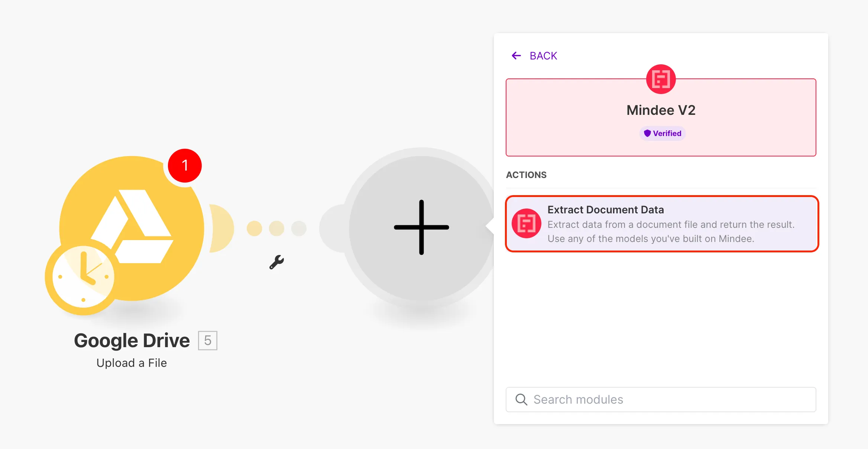Click the magnifier icon in the search bar
The image size is (868, 449).
tap(521, 399)
